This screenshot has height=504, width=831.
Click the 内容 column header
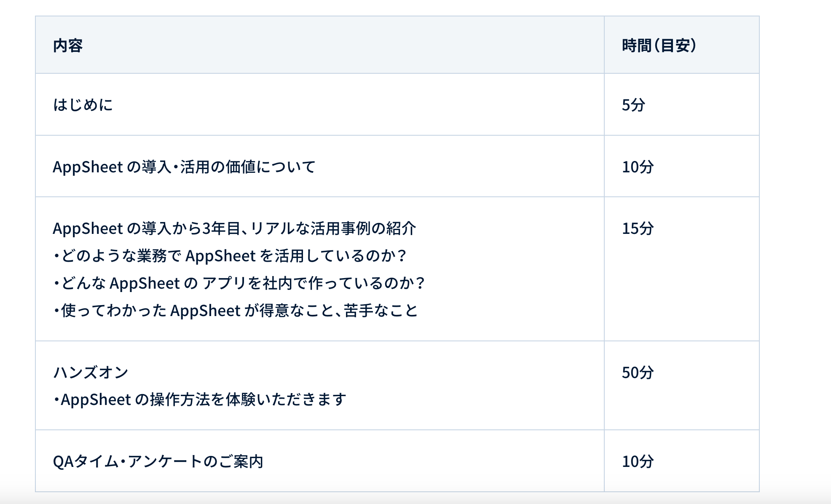67,46
